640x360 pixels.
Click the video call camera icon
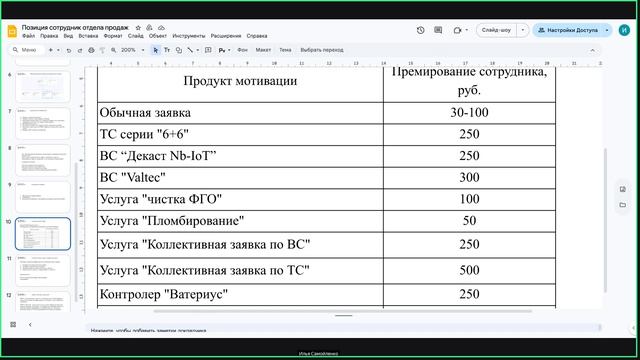(x=457, y=30)
